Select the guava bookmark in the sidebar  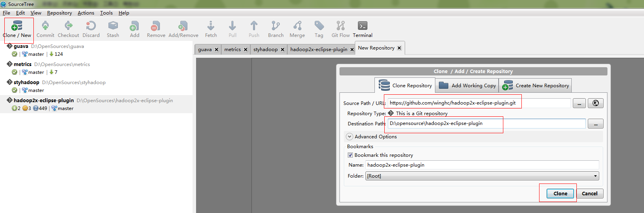tap(96, 50)
